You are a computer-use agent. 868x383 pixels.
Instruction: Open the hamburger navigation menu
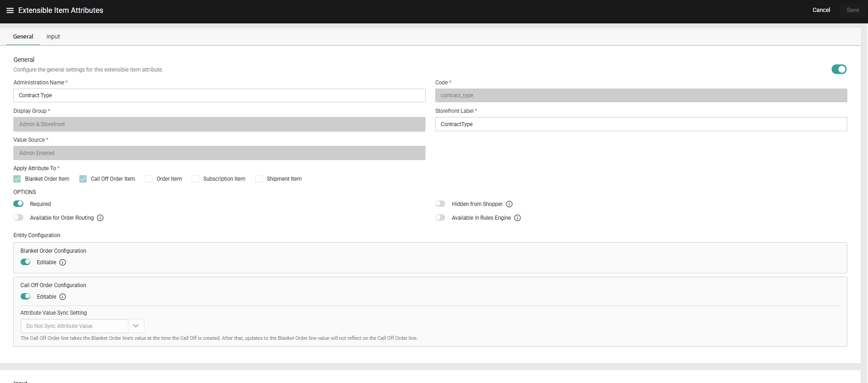coord(10,10)
